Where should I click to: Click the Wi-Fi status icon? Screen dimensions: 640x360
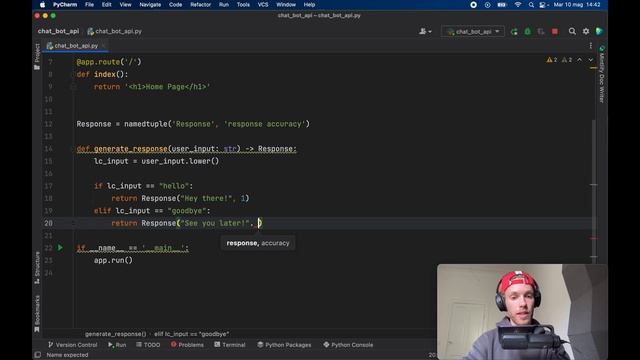coord(518,5)
